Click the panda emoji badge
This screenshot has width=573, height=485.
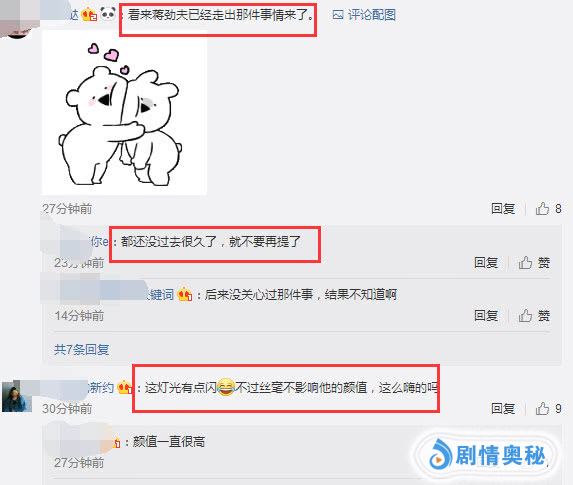[x=108, y=14]
